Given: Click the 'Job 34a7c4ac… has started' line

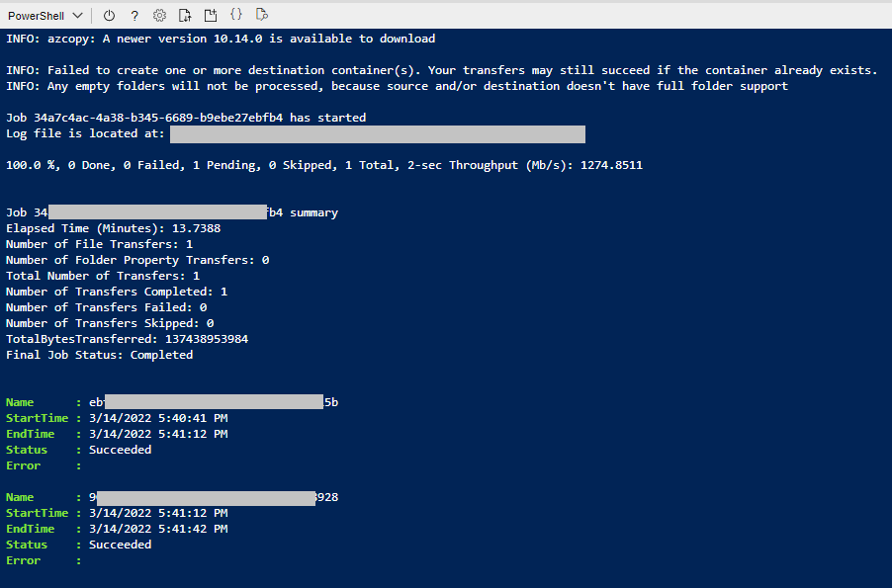Looking at the screenshot, I should coord(186,118).
